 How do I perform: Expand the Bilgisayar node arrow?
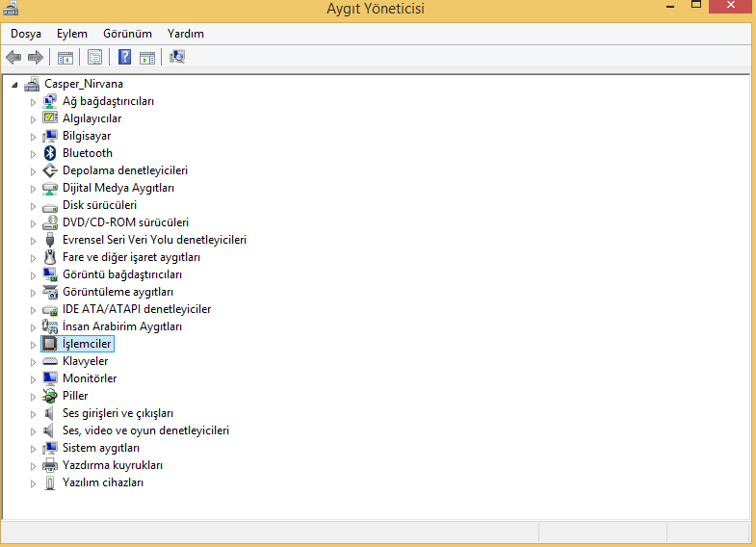(33, 137)
